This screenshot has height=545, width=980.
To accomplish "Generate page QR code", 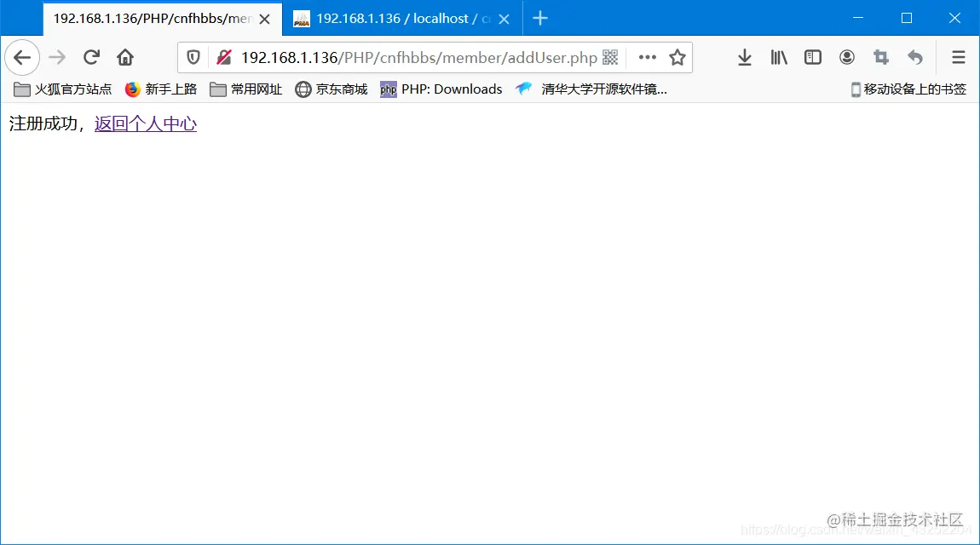I will pyautogui.click(x=611, y=57).
